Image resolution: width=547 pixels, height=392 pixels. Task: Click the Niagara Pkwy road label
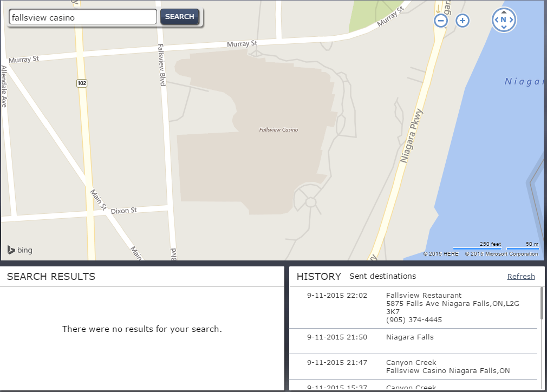[411, 136]
